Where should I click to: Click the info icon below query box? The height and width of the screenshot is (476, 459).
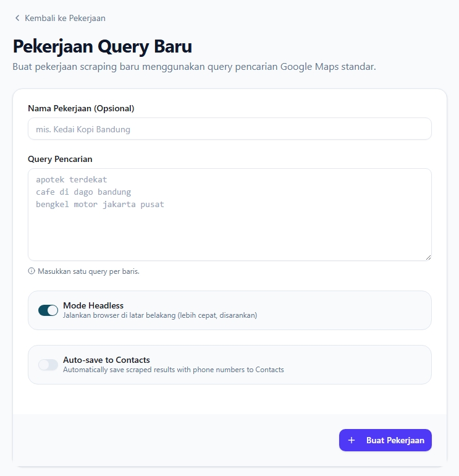(32, 271)
